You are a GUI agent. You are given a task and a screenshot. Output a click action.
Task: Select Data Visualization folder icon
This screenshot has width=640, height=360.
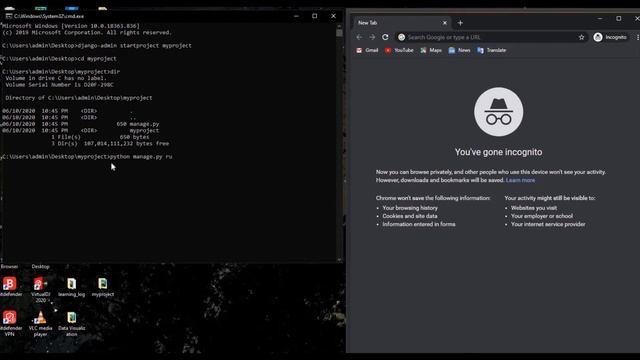[71, 323]
